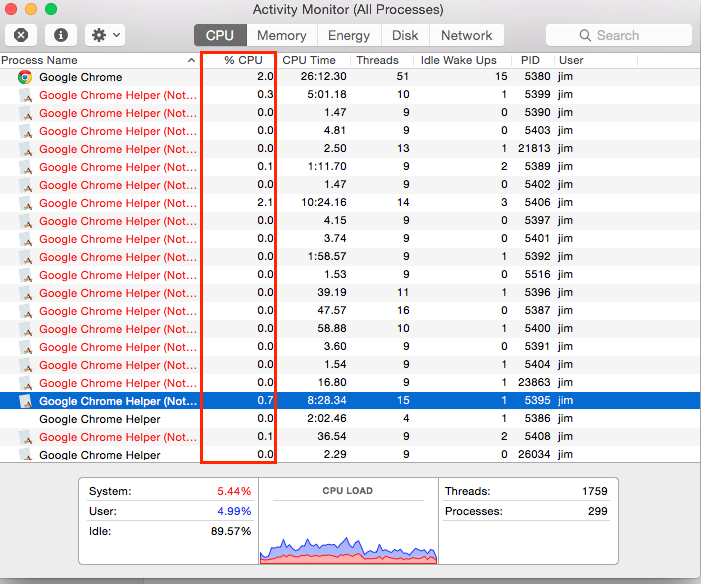Click the CPU LOAD graph

pos(348,549)
